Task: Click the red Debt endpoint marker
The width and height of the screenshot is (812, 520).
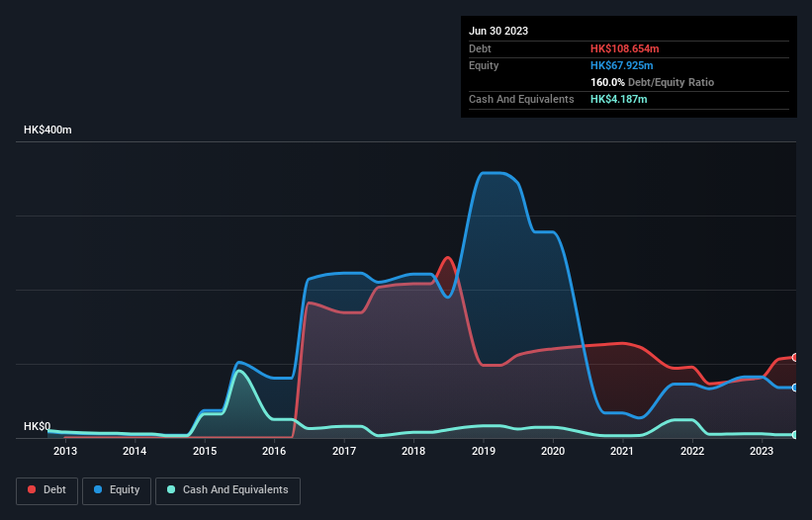Action: [795, 358]
